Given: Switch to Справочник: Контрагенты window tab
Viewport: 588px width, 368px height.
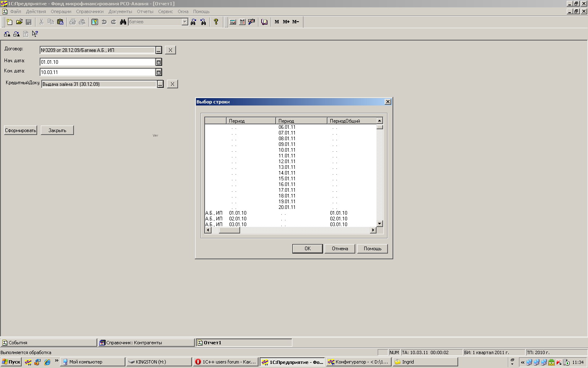Looking at the screenshot, I should point(146,343).
